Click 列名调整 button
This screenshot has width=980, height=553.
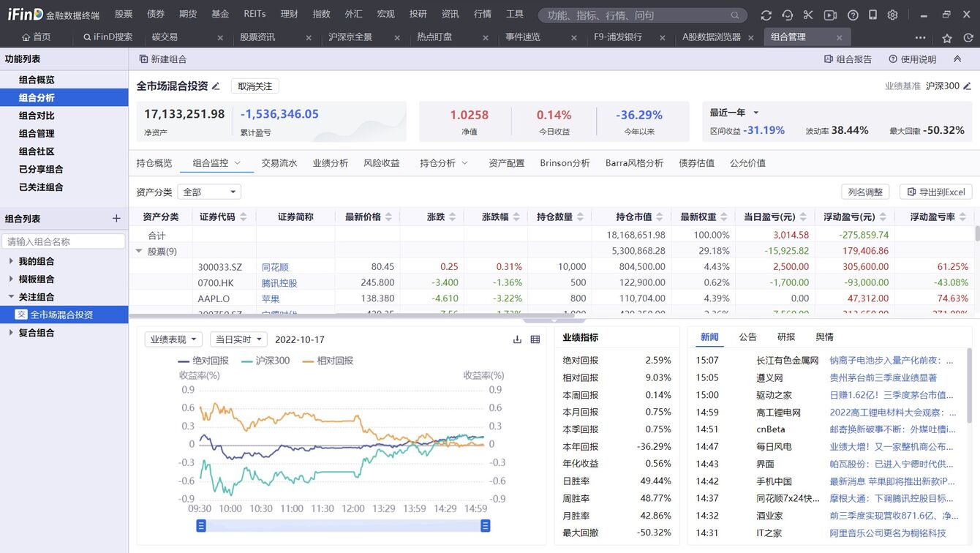click(x=865, y=192)
